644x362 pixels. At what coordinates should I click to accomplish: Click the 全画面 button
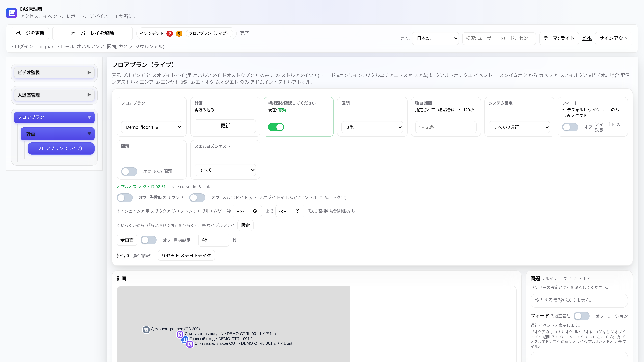[127, 240]
